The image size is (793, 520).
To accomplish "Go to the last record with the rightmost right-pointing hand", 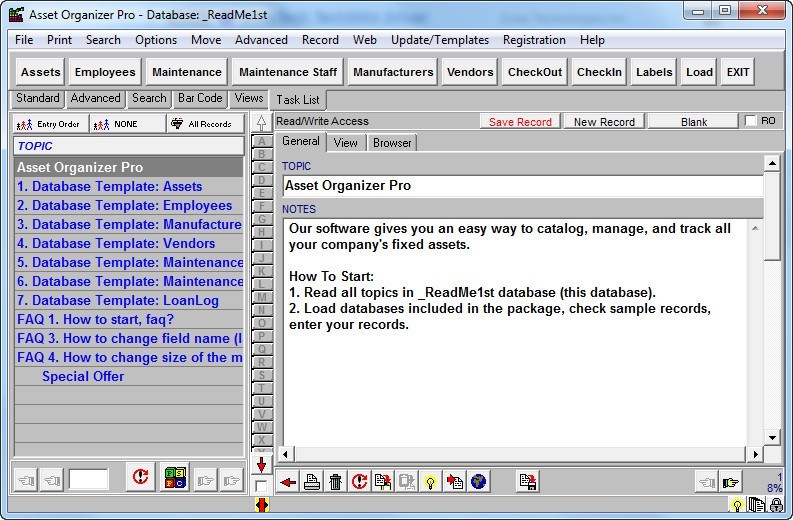I will (x=231, y=480).
